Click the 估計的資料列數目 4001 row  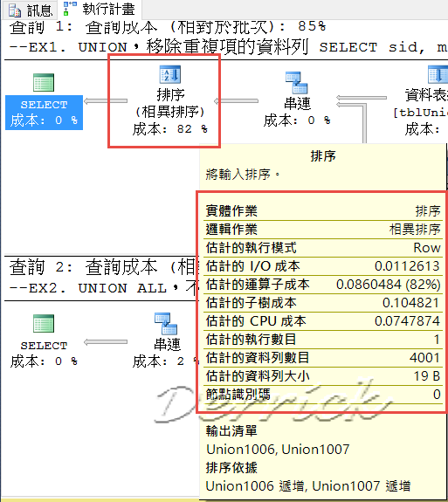point(323,358)
